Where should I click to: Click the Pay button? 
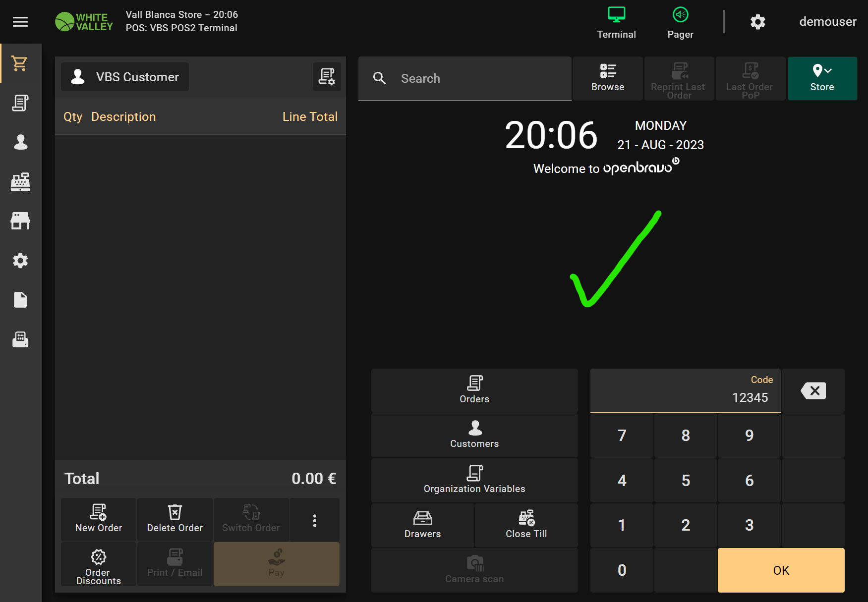(x=277, y=564)
